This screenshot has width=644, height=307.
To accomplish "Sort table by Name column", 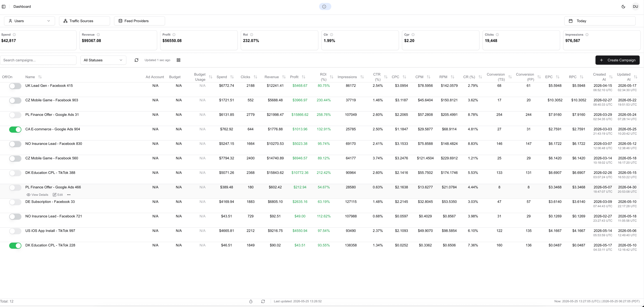I will [x=40, y=77].
